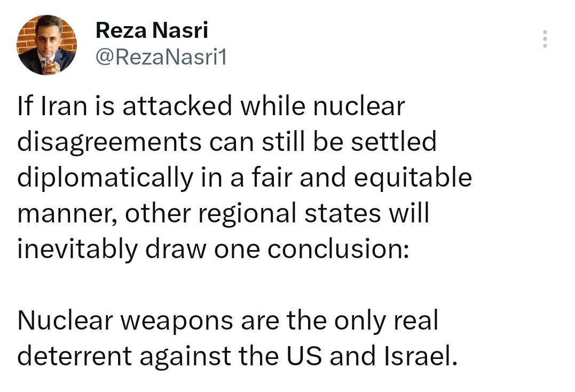Click the line "disagreements can still be settled"
The height and width of the screenshot is (392, 575).
pyautogui.click(x=227, y=142)
